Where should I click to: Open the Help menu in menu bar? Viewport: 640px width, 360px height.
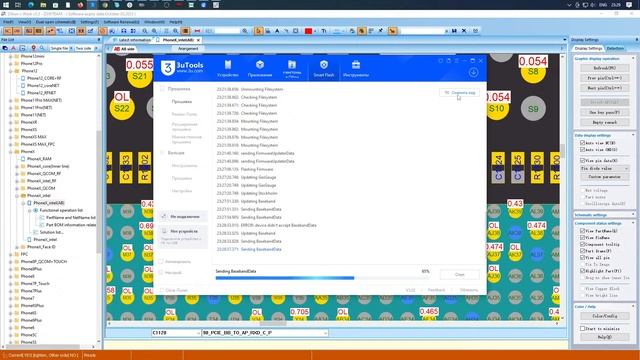click(x=176, y=22)
